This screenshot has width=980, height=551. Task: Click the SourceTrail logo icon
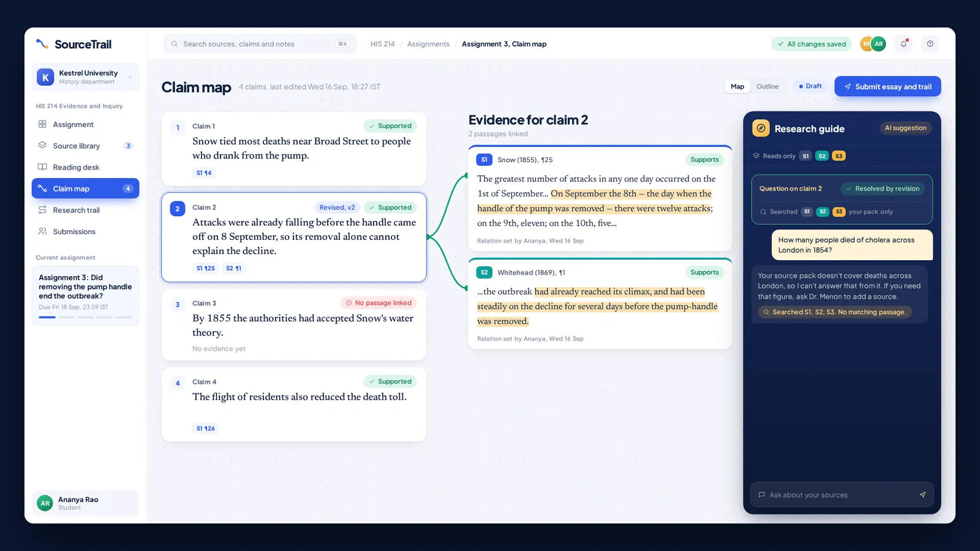42,44
